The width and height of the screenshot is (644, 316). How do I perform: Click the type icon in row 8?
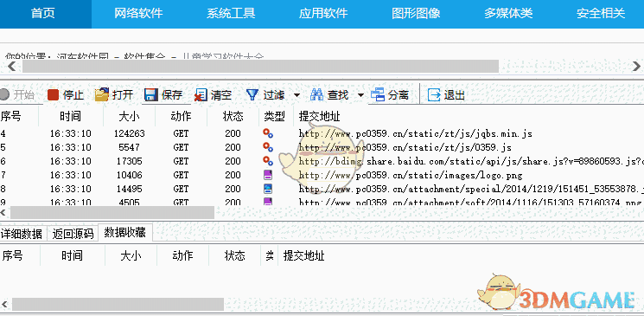[268, 189]
